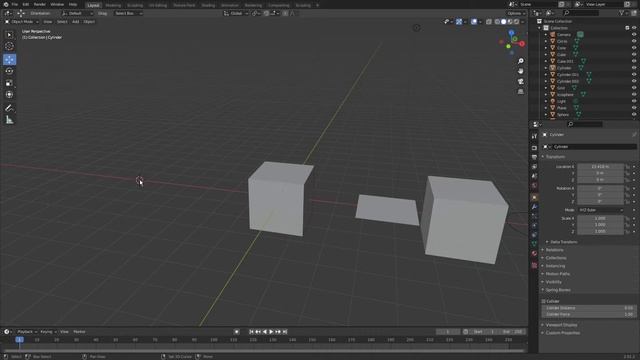Expand the Cylinder row in outliner
This screenshot has height=360, width=640.
point(546,68)
